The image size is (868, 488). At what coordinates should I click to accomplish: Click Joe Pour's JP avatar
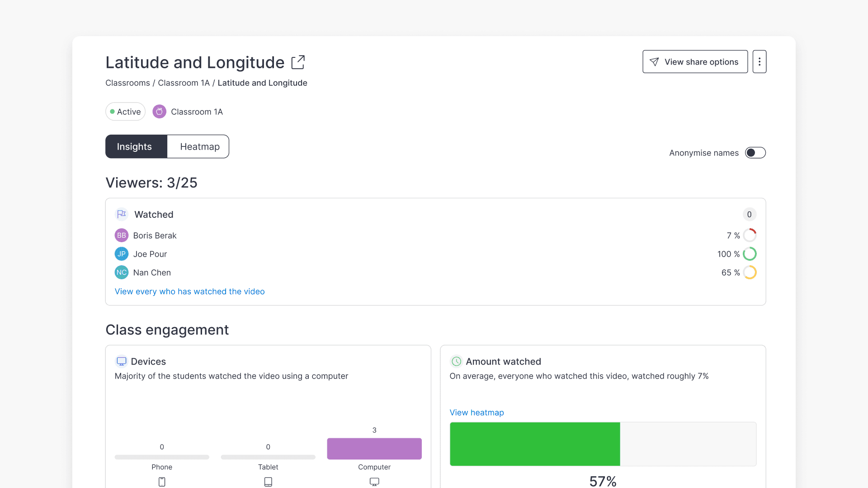click(x=122, y=254)
